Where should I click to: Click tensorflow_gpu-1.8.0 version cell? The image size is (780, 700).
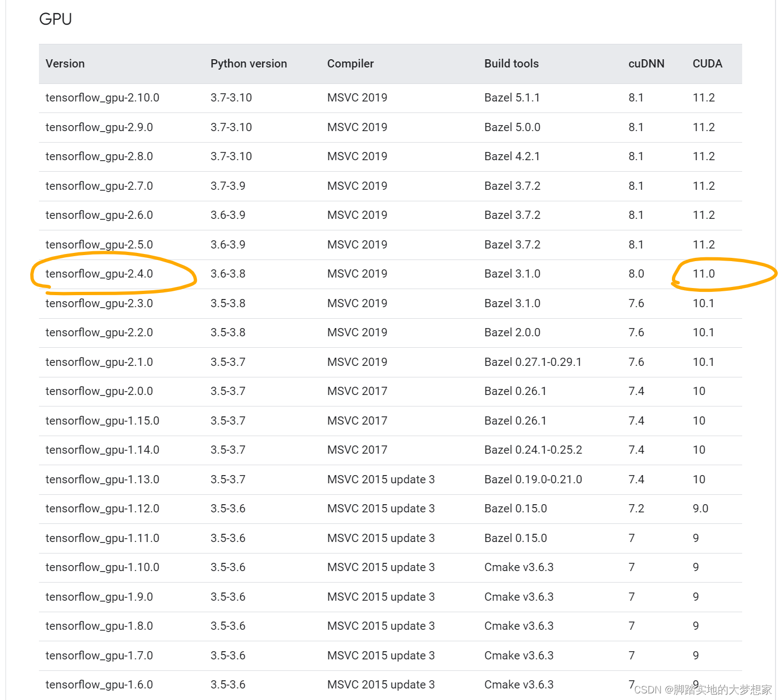pyautogui.click(x=99, y=626)
